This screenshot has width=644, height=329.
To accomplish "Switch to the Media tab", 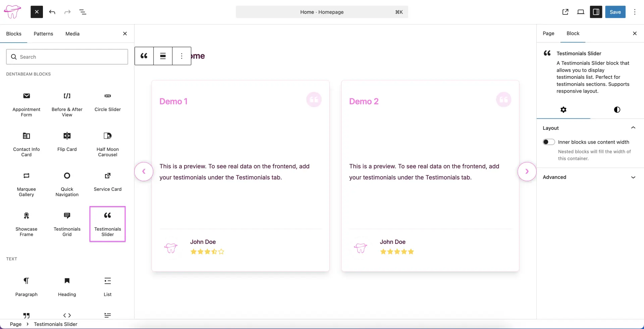I will pyautogui.click(x=72, y=34).
